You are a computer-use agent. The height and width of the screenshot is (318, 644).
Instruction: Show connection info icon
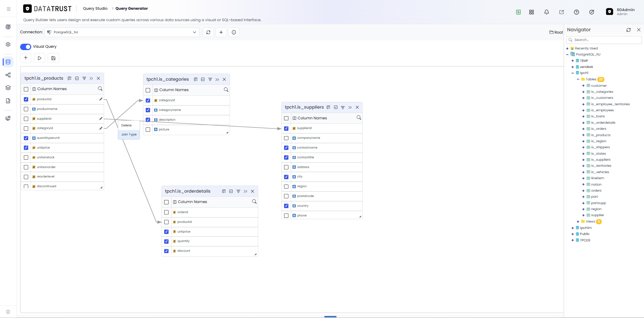coord(234,32)
